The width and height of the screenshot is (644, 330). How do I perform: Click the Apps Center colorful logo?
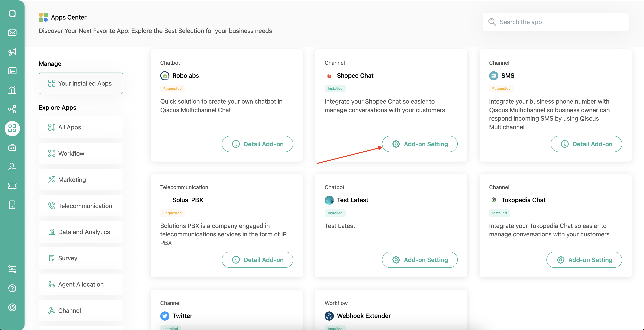(43, 17)
